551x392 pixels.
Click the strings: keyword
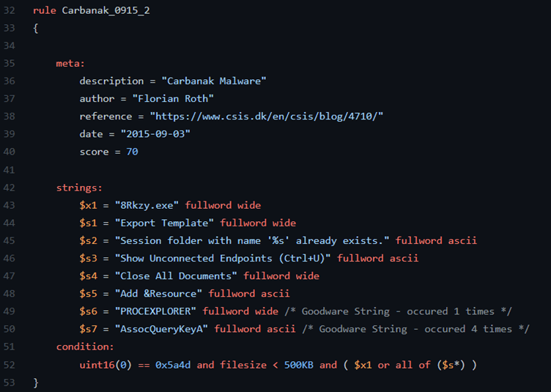[79, 188]
